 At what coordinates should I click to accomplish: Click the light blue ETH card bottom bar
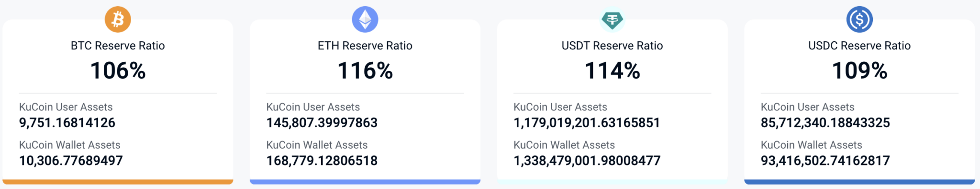click(x=365, y=182)
